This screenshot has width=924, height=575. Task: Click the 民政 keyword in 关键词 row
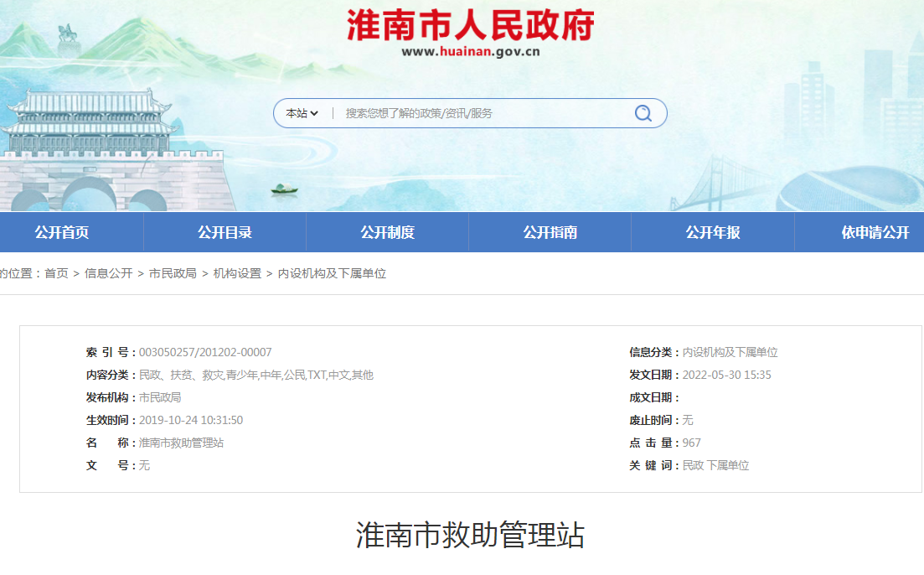point(694,464)
